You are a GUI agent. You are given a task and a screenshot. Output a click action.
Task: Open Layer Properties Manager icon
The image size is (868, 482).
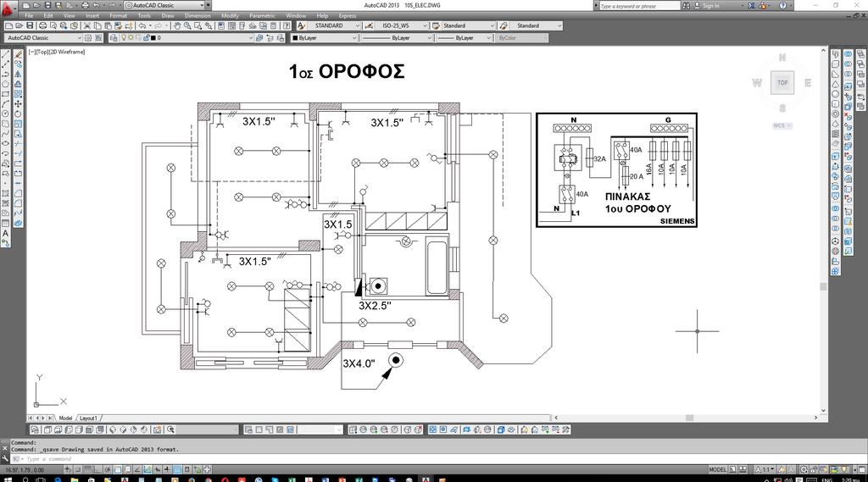coord(114,37)
